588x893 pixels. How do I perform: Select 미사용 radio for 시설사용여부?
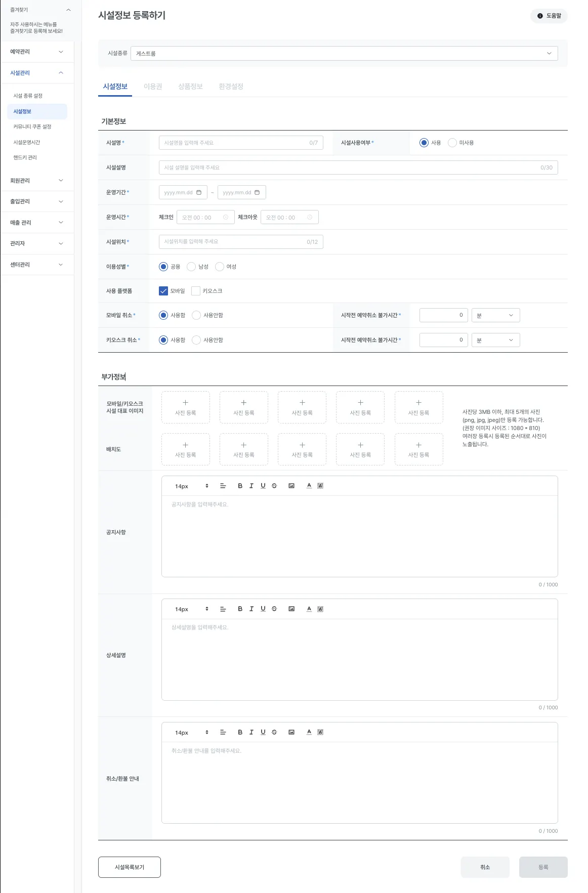tap(452, 143)
